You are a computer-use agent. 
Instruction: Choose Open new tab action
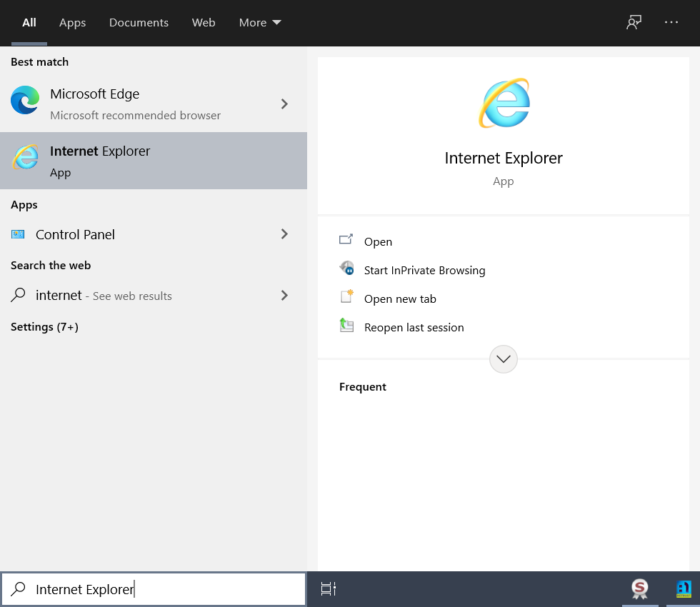pos(400,299)
